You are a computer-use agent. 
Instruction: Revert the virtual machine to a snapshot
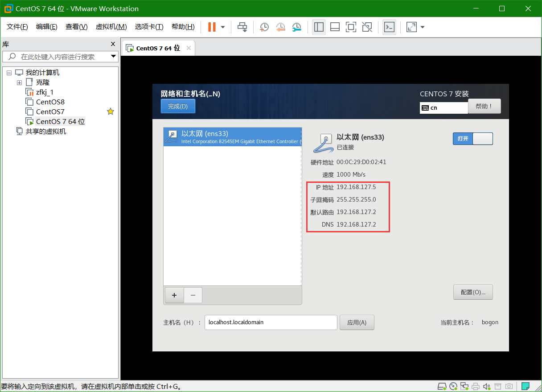280,27
